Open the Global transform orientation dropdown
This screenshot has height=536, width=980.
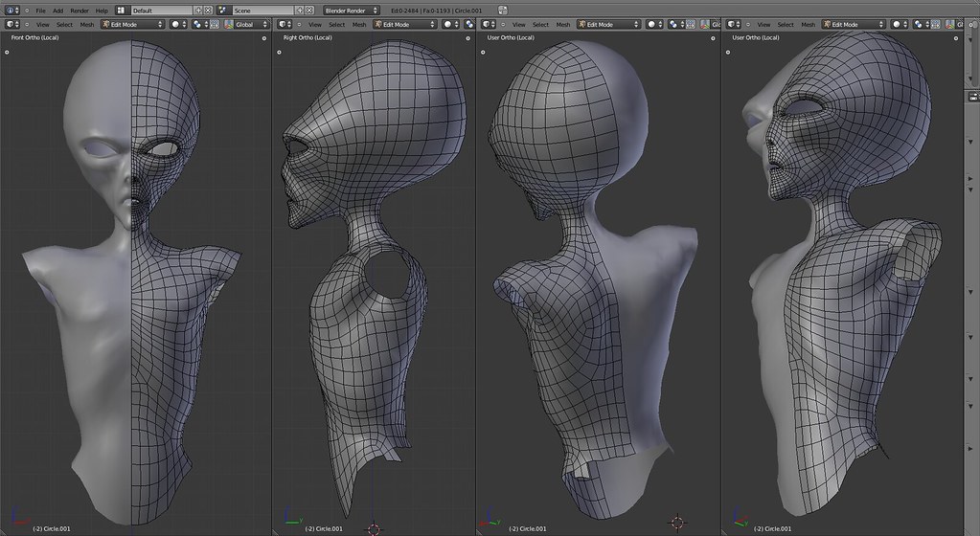pyautogui.click(x=247, y=24)
